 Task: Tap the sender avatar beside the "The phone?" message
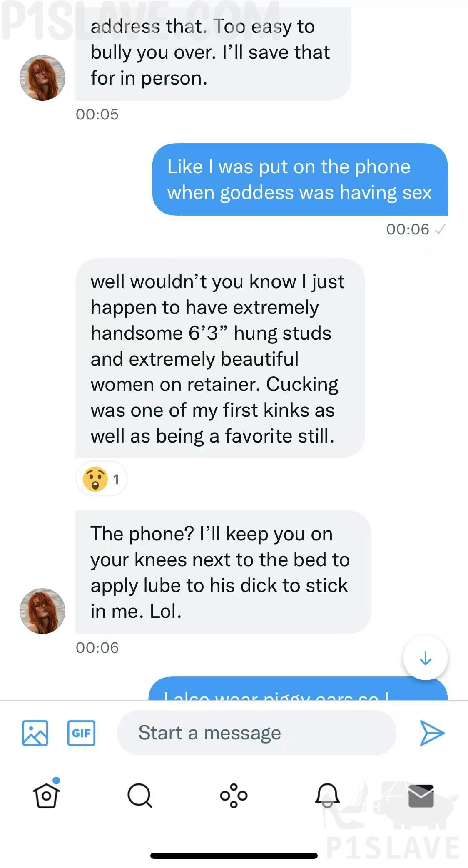42,611
